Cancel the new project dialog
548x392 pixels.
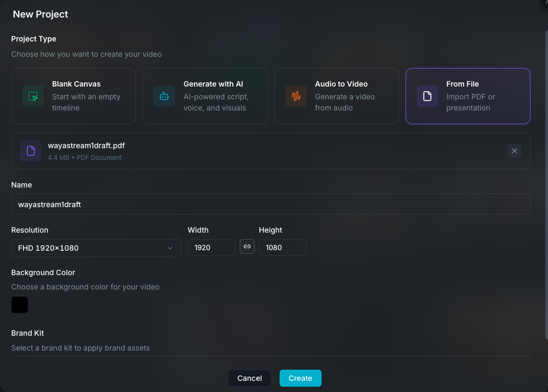249,378
